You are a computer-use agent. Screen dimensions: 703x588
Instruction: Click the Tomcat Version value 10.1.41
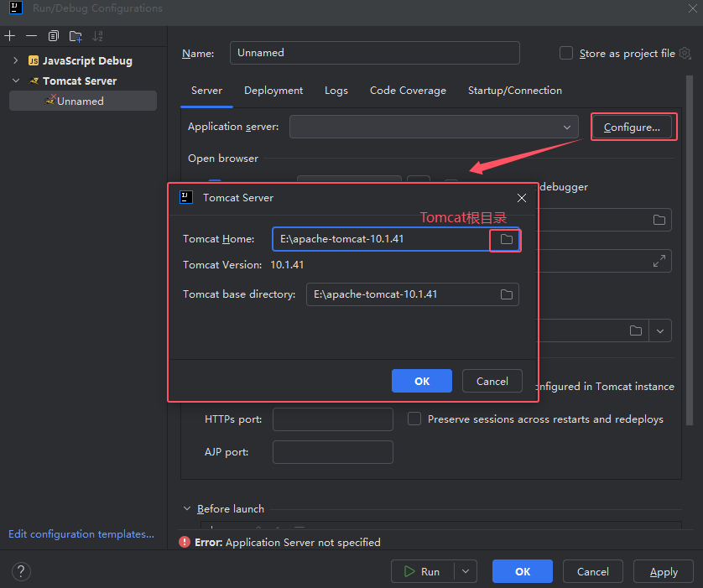pyautogui.click(x=287, y=265)
